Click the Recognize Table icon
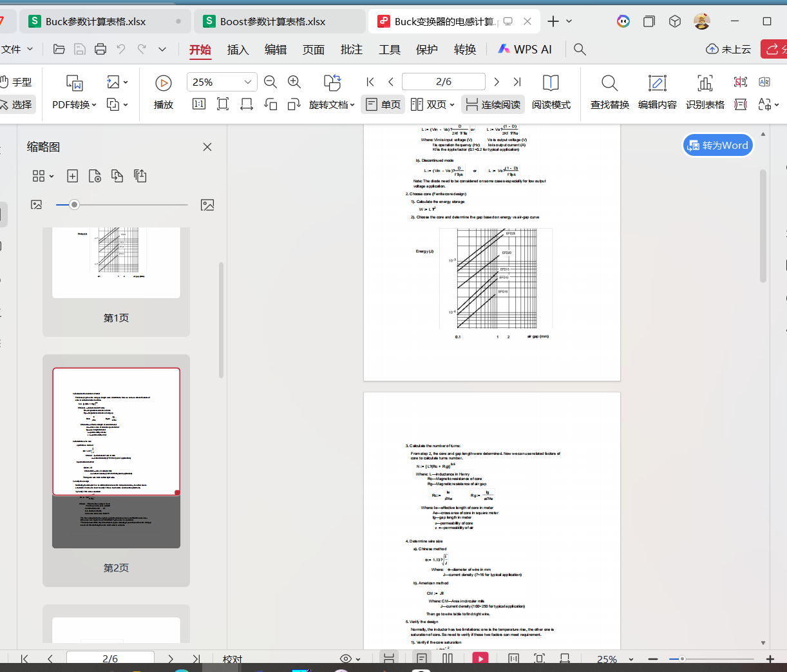The height and width of the screenshot is (672, 787). (x=705, y=91)
